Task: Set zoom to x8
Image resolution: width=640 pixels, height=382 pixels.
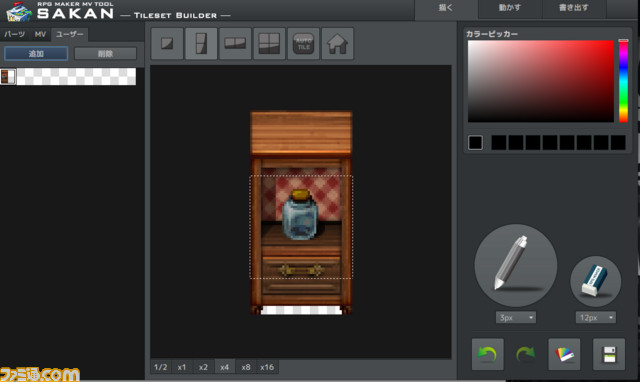Action: [246, 367]
